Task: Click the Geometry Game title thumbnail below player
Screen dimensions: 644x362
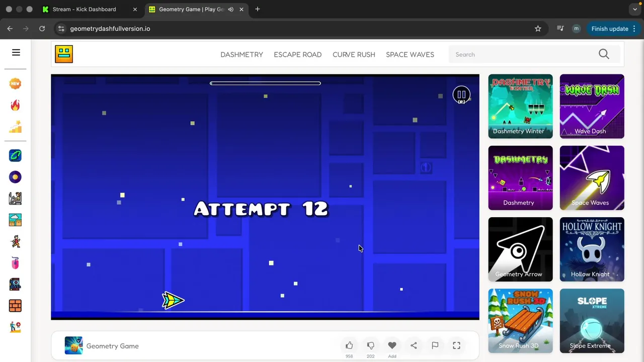Action: coord(73,345)
